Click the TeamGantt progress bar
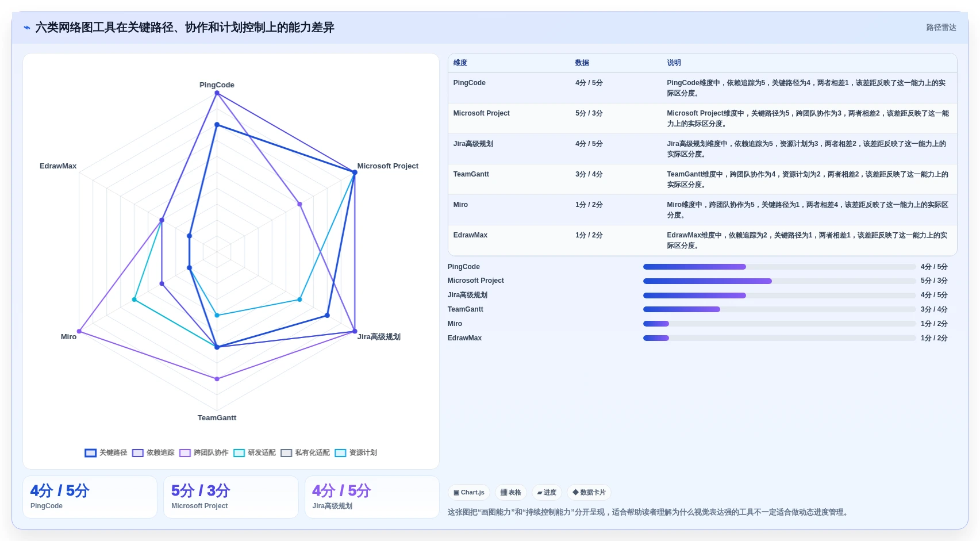The width and height of the screenshot is (980, 541). (779, 309)
